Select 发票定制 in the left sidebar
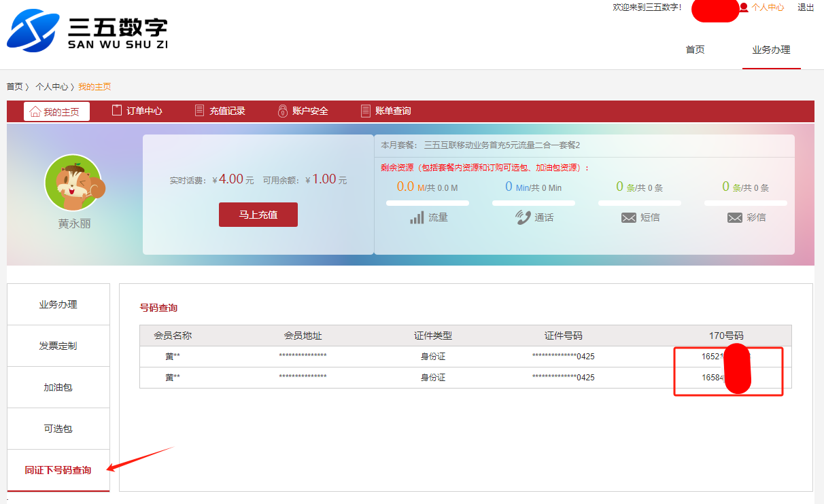824x504 pixels. pos(58,346)
